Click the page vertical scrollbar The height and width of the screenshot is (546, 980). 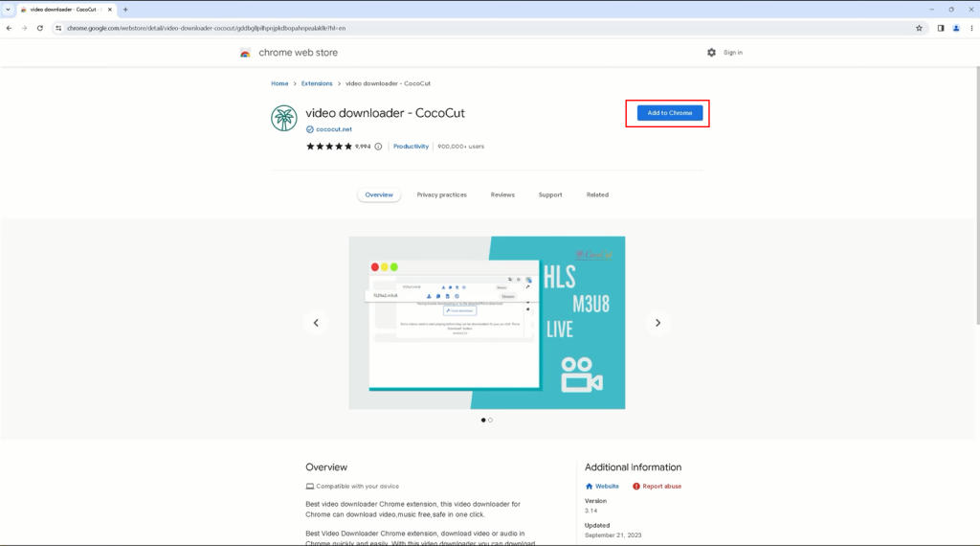coord(977,195)
